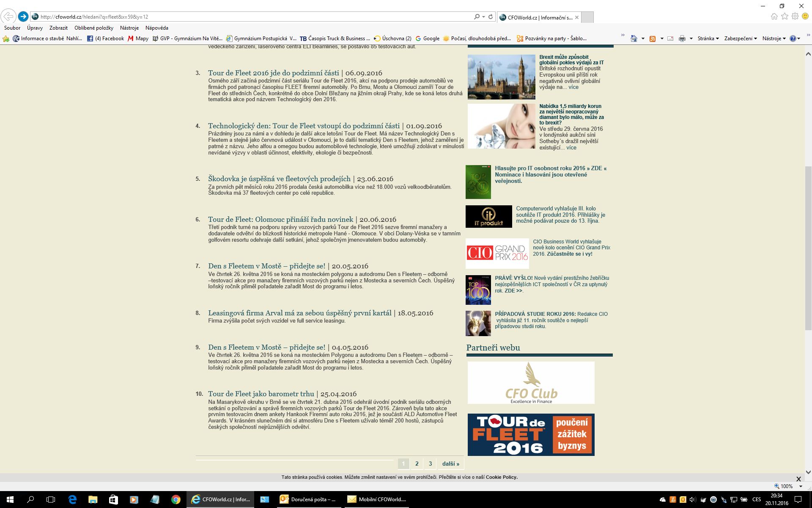Open the Action Center notifications icon

coord(799,500)
